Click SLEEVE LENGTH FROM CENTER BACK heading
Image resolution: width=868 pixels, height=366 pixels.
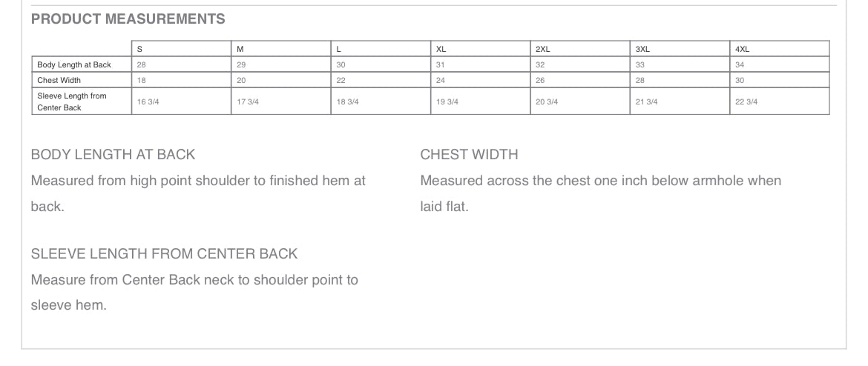pyautogui.click(x=164, y=254)
